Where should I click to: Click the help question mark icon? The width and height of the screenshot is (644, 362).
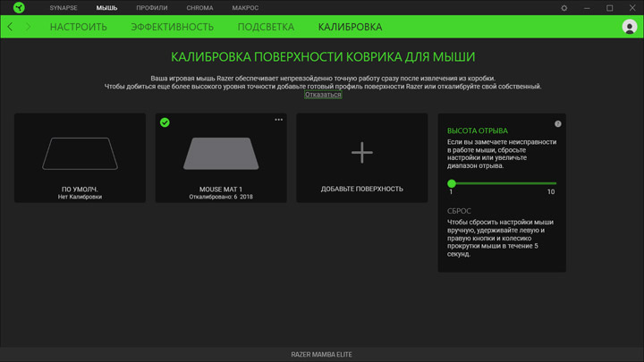point(558,123)
